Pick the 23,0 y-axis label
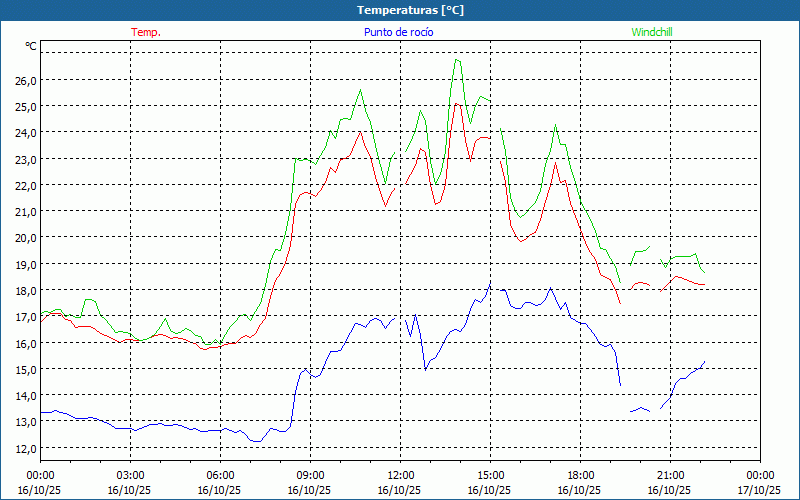 pos(24,159)
